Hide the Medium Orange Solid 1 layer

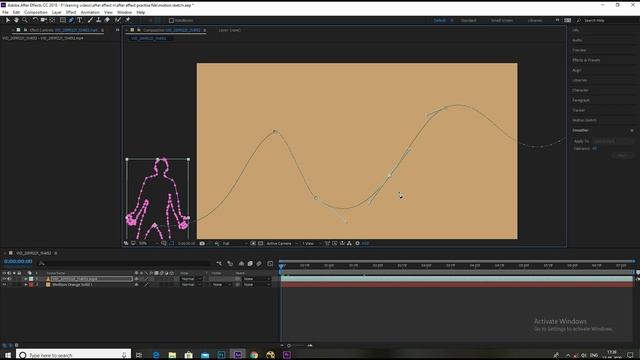point(4,284)
